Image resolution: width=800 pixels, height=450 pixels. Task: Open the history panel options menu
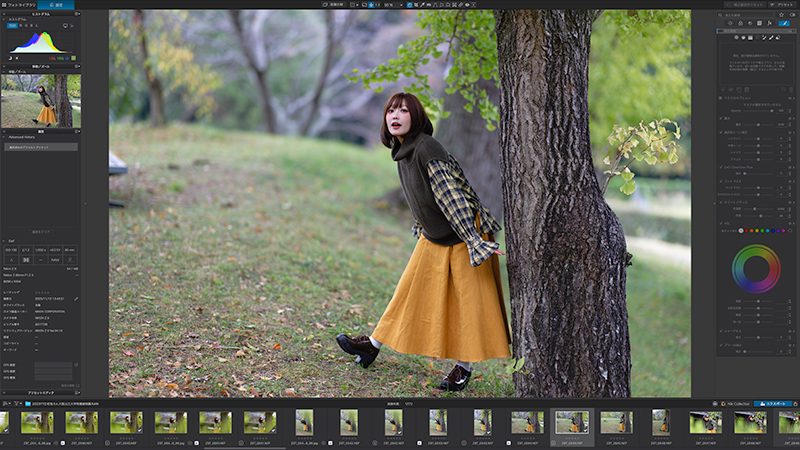coord(77,131)
